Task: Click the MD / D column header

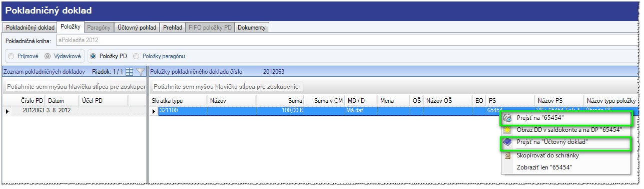Action: click(361, 101)
